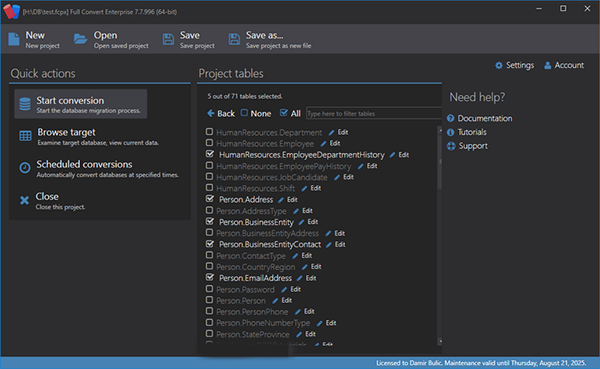This screenshot has height=369, width=600.
Task: Click pencil icon for HumanResources.EmployeeDepartmentHistory
Action: tap(392, 155)
